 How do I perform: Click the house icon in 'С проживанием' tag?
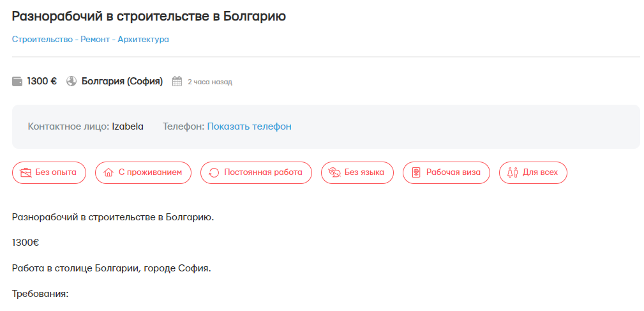109,172
